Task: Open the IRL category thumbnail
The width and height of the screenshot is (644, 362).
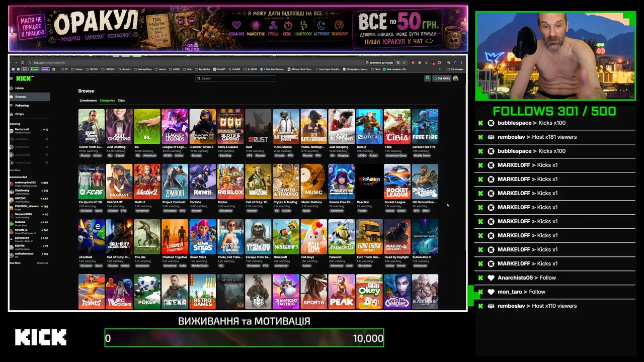Action: (147, 126)
